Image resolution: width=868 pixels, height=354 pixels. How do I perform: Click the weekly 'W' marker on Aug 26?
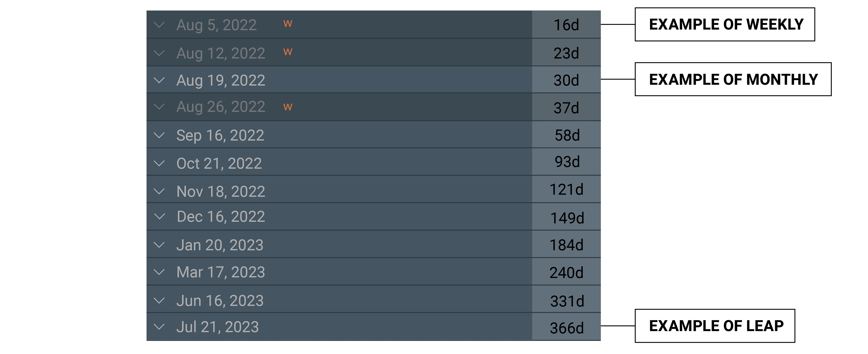tap(287, 107)
